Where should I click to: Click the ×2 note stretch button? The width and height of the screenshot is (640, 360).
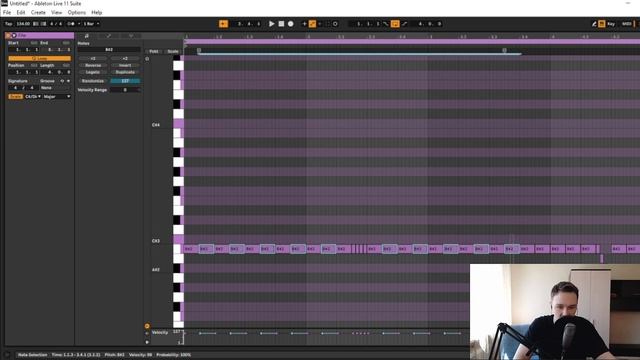pyautogui.click(x=125, y=58)
